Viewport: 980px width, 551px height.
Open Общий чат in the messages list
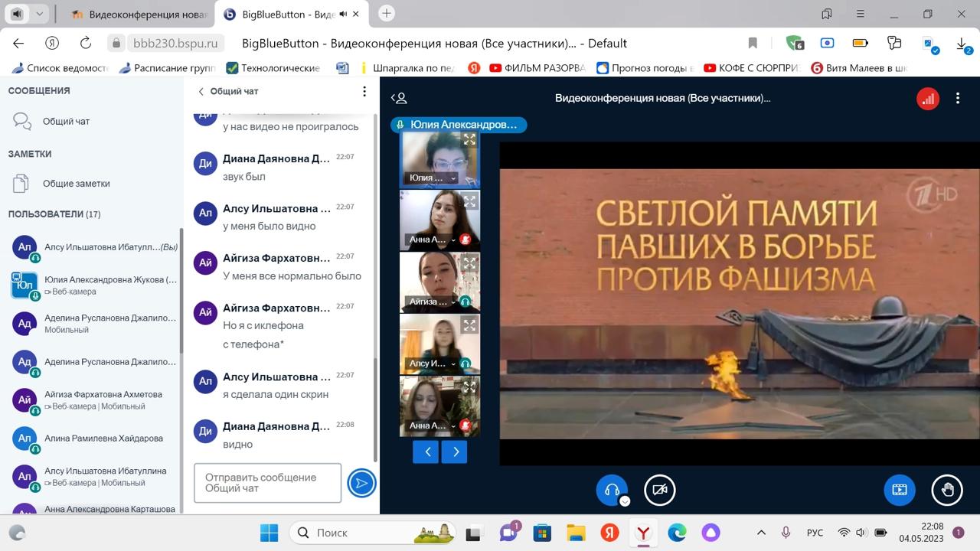coord(66,121)
